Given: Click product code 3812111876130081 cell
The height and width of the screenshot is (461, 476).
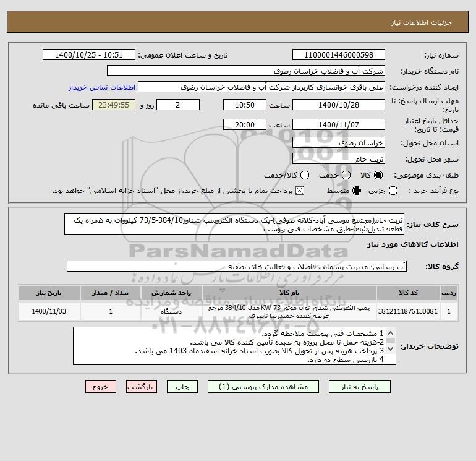Looking at the screenshot, I should tap(408, 311).
